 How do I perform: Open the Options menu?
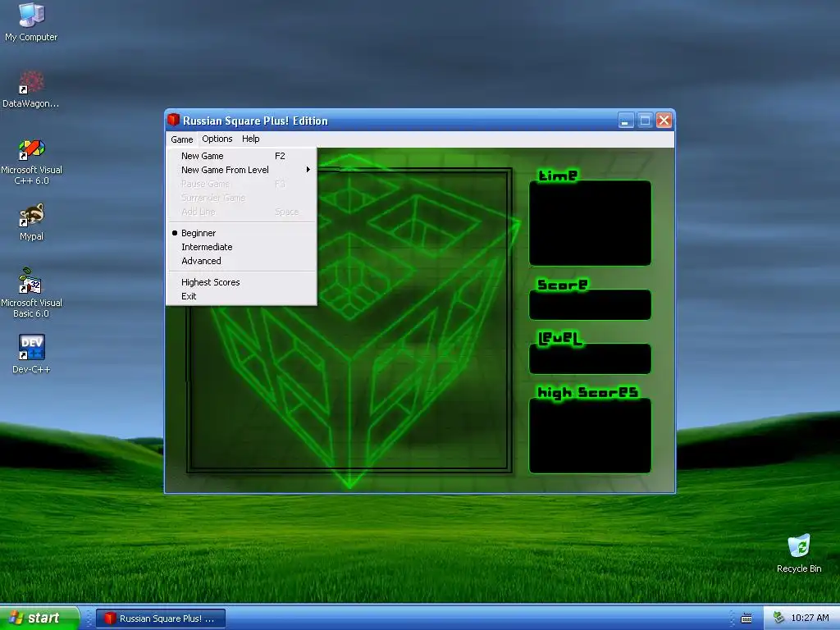pyautogui.click(x=217, y=139)
